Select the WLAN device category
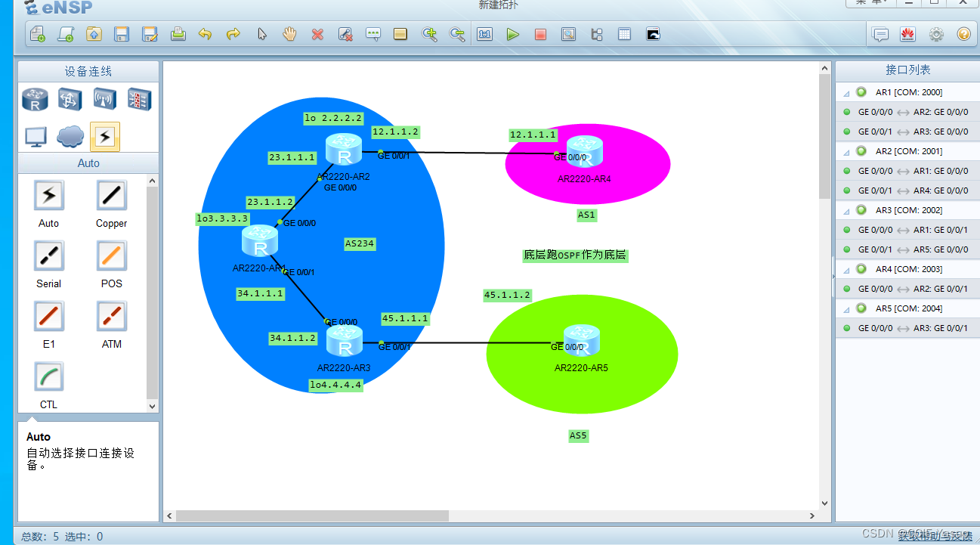This screenshot has width=980, height=545. [x=105, y=99]
